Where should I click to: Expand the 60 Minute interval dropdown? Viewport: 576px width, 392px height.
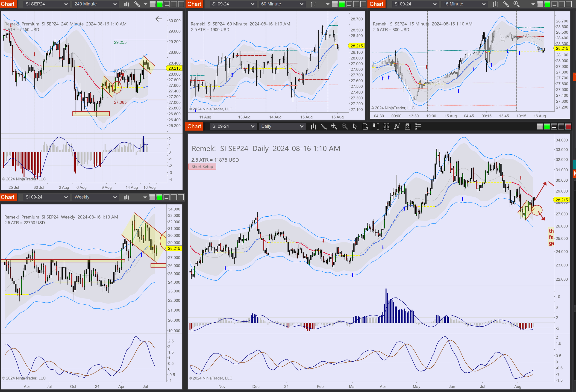[282, 4]
